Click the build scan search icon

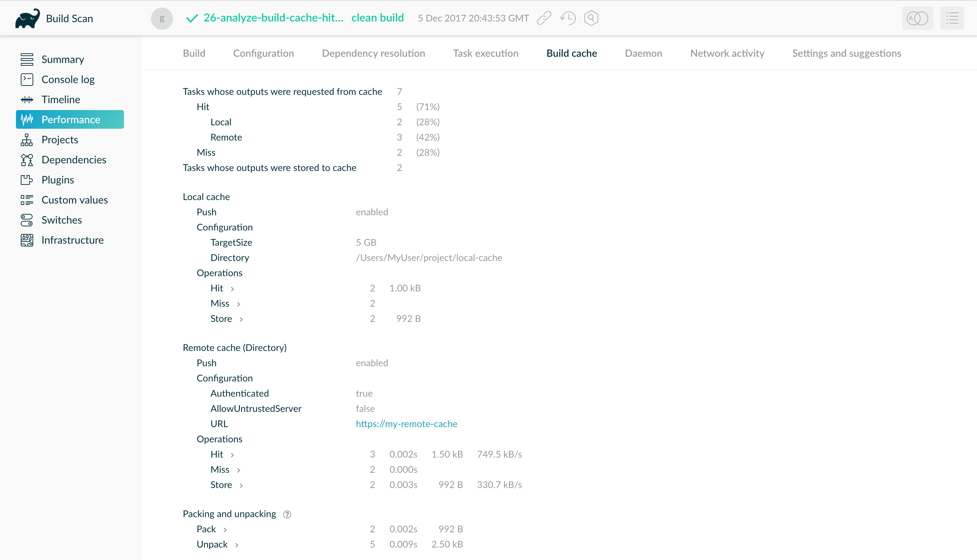click(x=591, y=18)
